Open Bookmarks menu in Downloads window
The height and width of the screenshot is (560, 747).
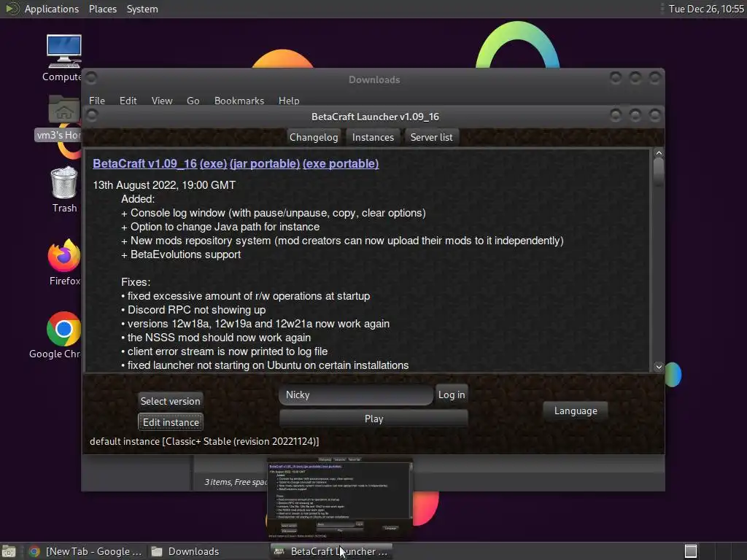click(x=239, y=101)
